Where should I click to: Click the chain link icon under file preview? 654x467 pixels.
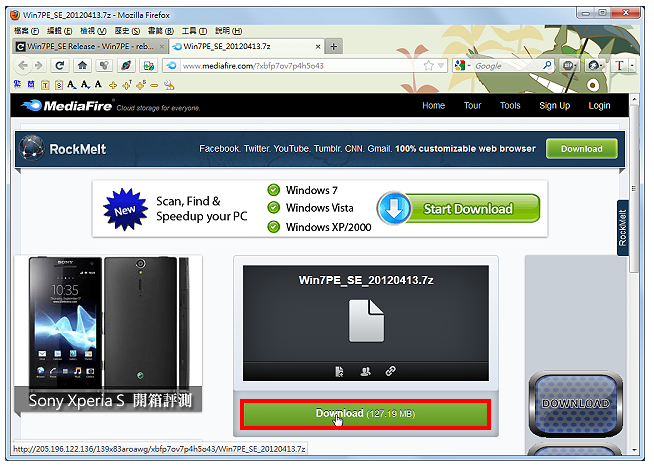[x=391, y=371]
